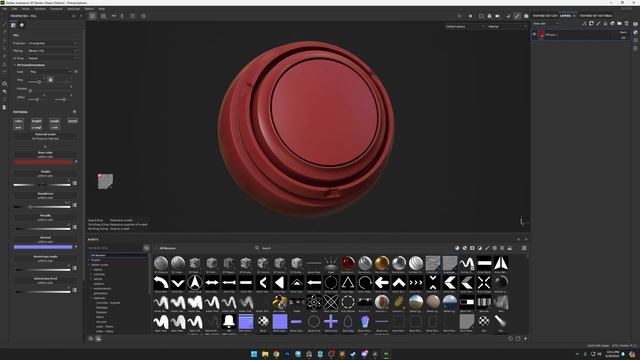Open the Mode menu

(x=25, y=9)
